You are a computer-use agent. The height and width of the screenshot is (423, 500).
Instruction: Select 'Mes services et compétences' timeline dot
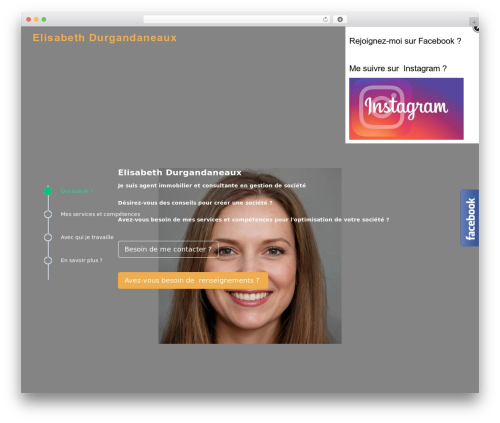click(x=48, y=214)
